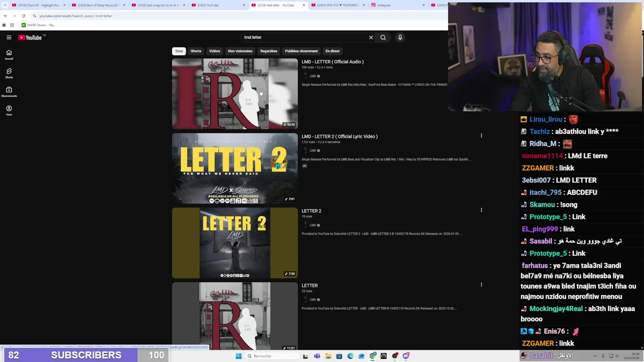Image resolution: width=644 pixels, height=362 pixels.
Task: Open LMD - LETTER 2 ( Official Lyric Video ) title
Action: [340, 136]
